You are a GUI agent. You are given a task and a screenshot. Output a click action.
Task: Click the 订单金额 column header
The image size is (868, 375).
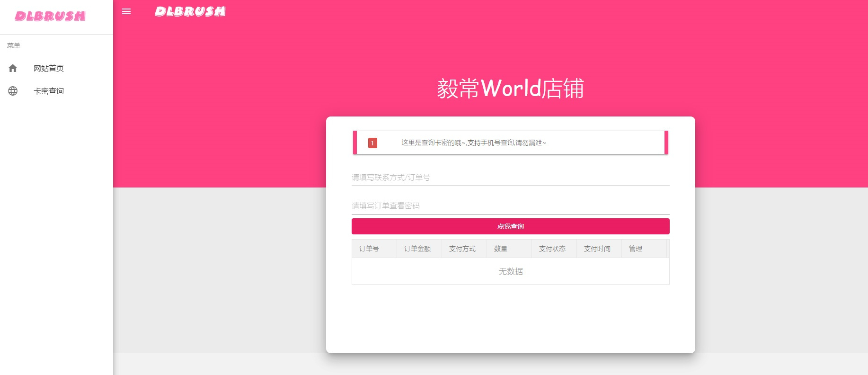click(419, 249)
